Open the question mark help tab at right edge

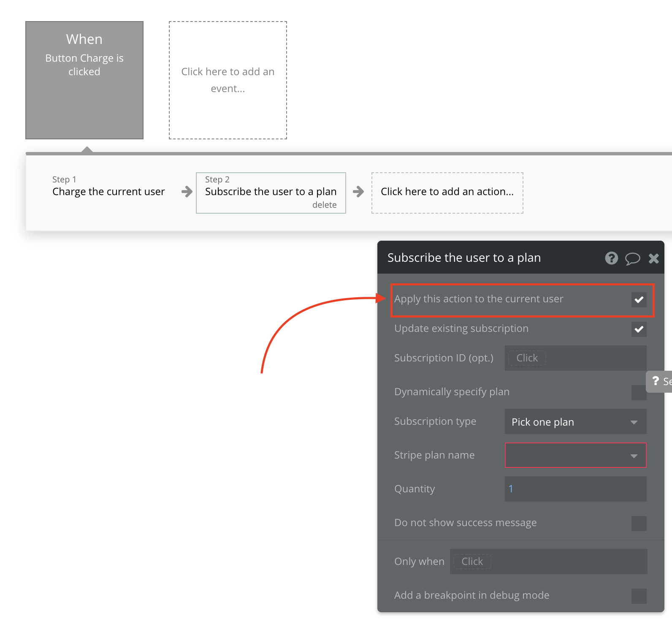click(x=659, y=381)
